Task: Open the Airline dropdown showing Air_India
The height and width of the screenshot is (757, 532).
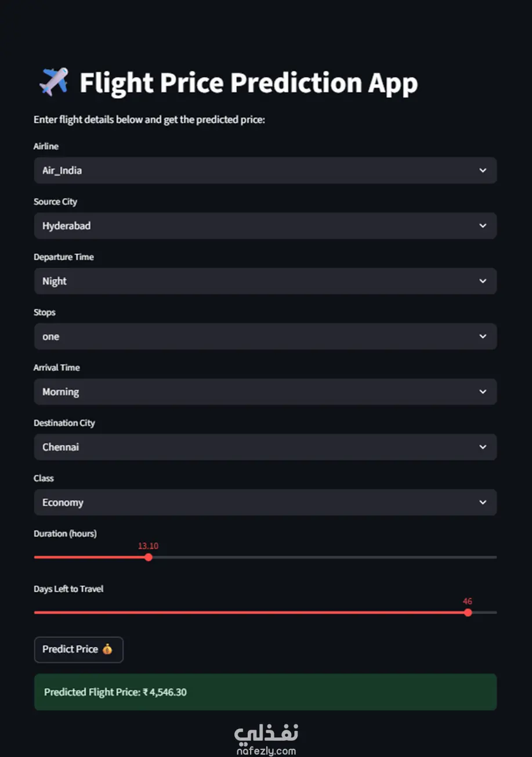Action: point(255,171)
